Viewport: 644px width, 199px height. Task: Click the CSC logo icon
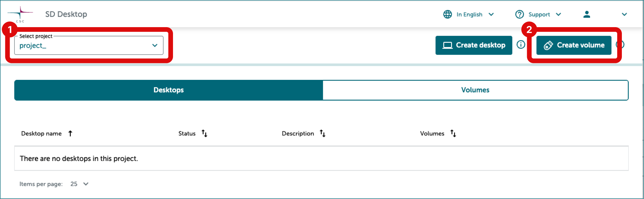coord(20,14)
